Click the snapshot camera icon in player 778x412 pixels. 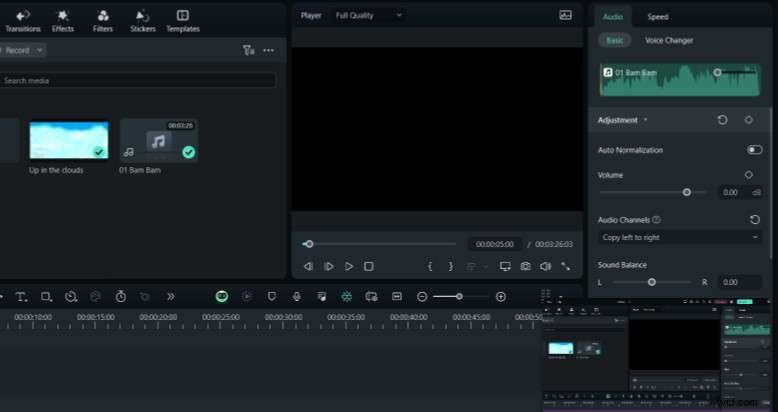[x=525, y=267]
